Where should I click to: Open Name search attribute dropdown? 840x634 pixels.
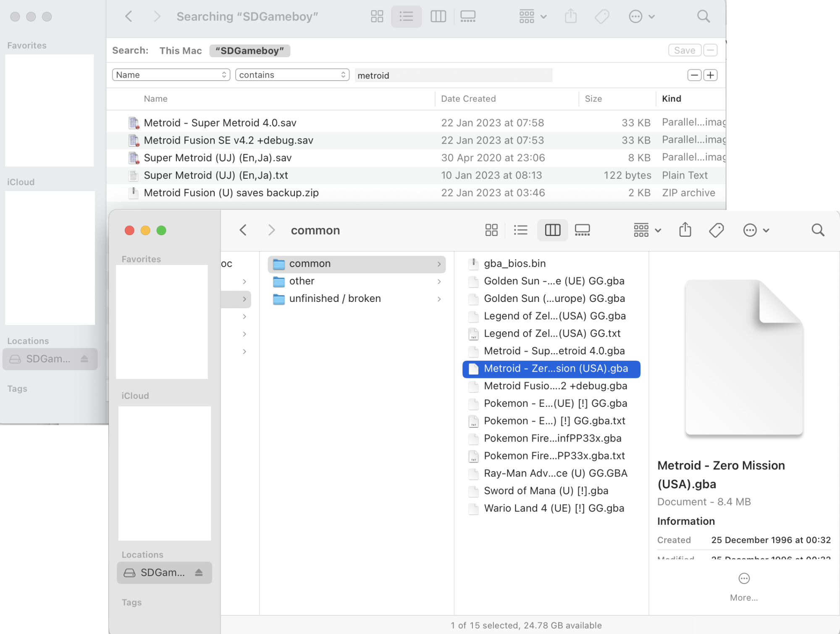tap(171, 75)
